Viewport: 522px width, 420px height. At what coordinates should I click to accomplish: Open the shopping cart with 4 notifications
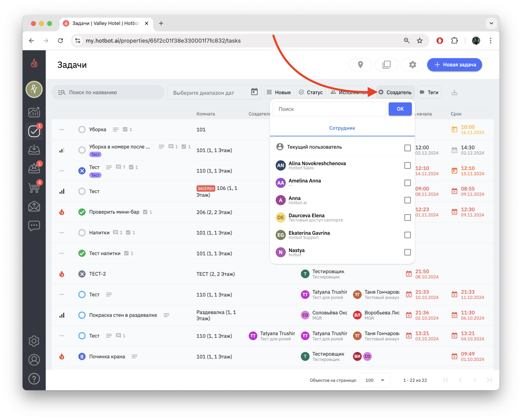[34, 187]
